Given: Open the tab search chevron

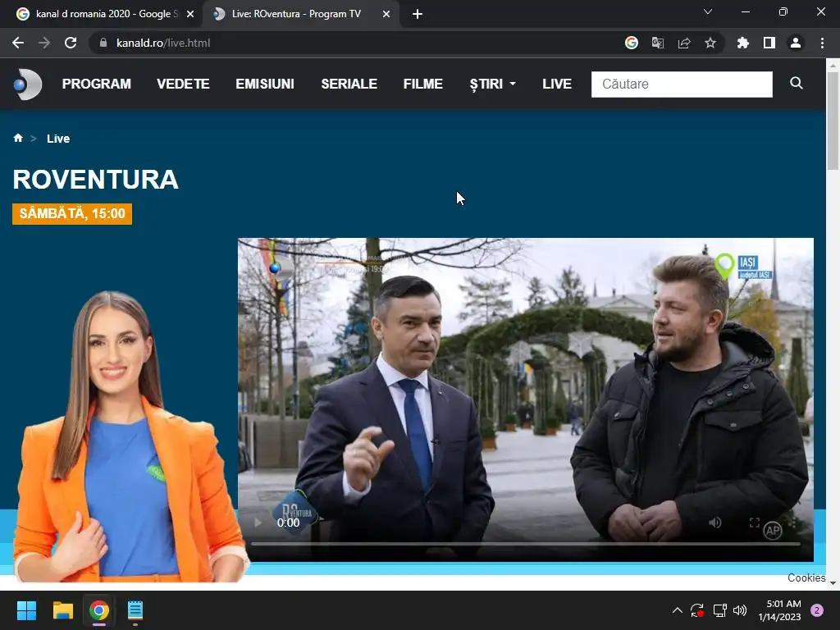Looking at the screenshot, I should click(708, 11).
